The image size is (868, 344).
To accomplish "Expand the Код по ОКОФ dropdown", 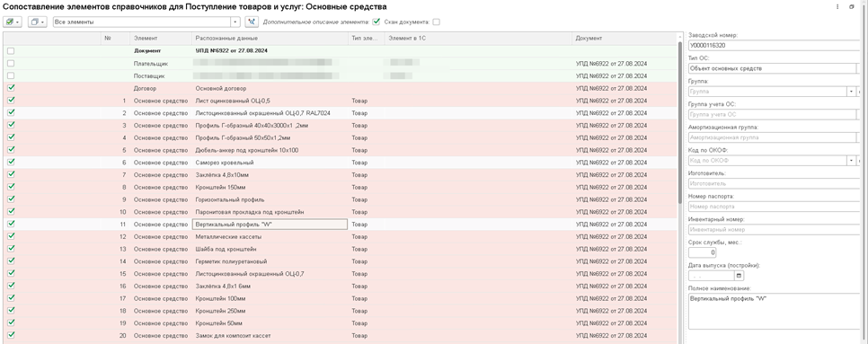I will (x=852, y=161).
